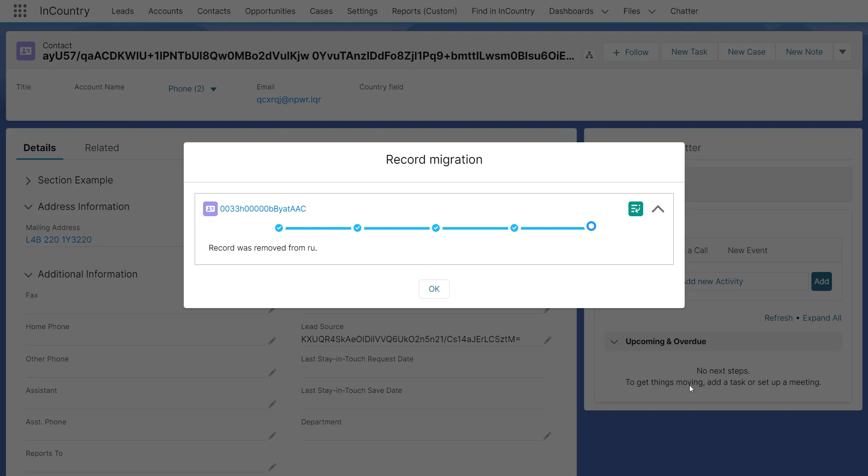Click the teal migration log icon in the dialog
Viewport: 868px width, 476px height.
[x=636, y=209]
